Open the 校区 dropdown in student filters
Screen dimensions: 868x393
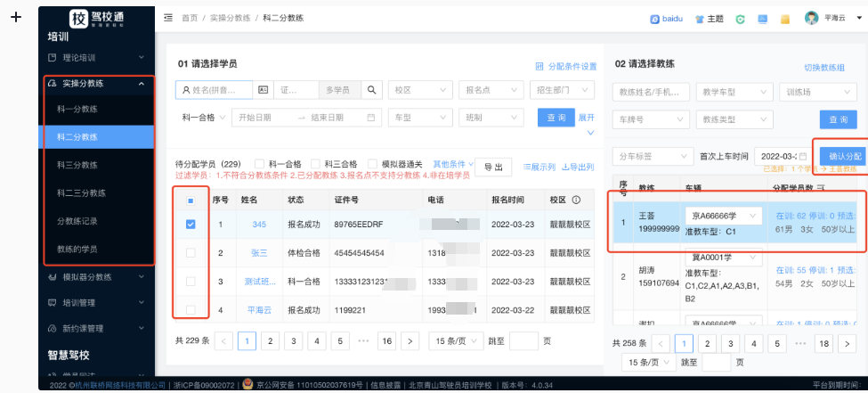coord(419,90)
